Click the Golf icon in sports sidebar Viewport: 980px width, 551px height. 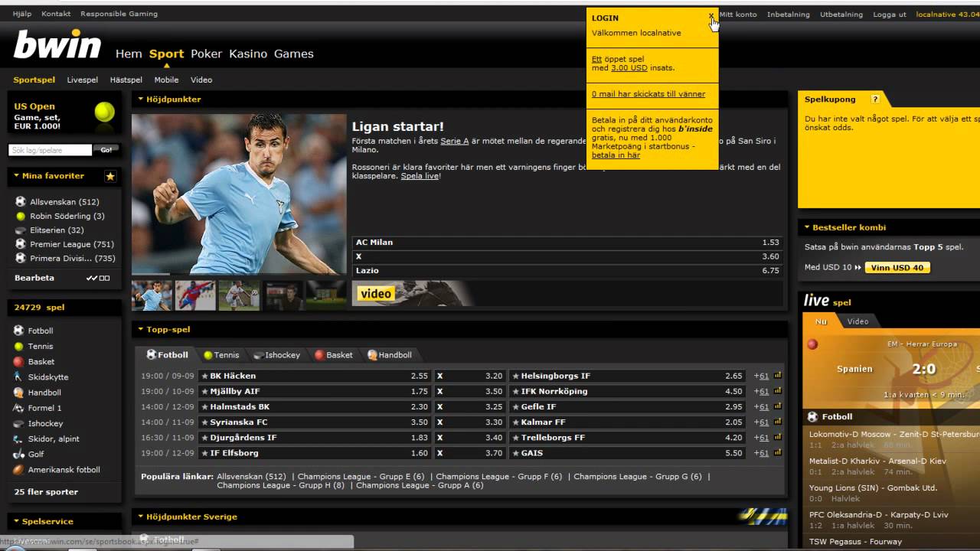[19, 454]
